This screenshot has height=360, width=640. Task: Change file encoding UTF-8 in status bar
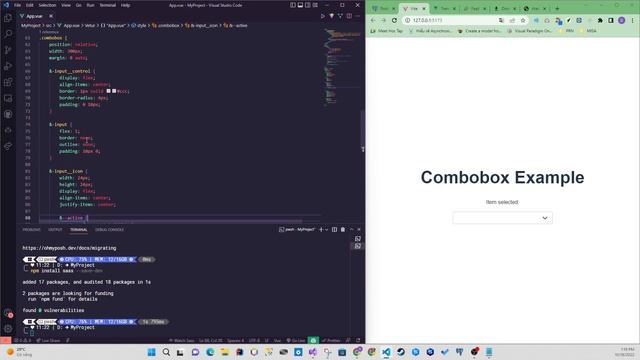[254, 340]
